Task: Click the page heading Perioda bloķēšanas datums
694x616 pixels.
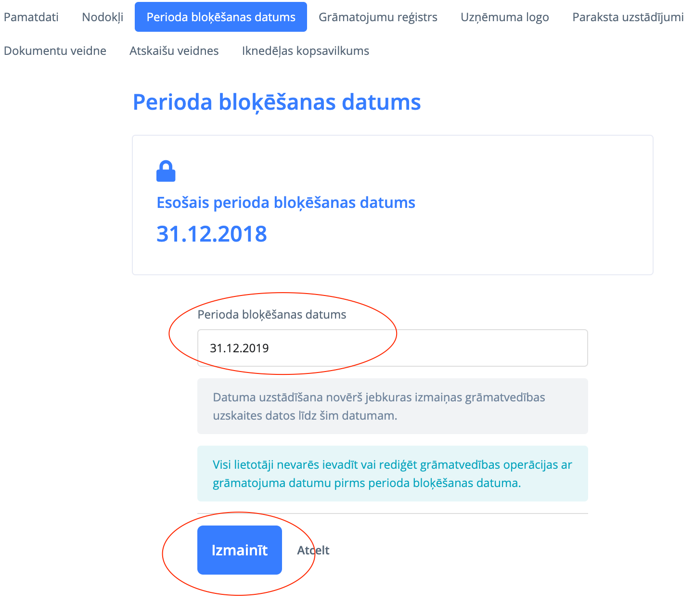Action: [x=277, y=102]
